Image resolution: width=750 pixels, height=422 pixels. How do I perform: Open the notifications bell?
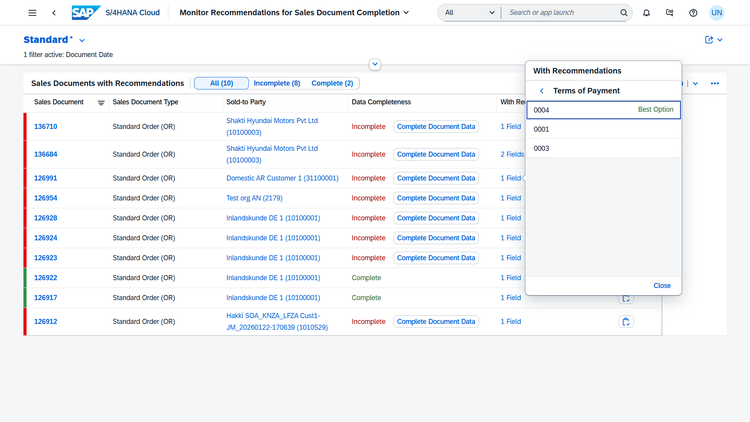pos(646,13)
